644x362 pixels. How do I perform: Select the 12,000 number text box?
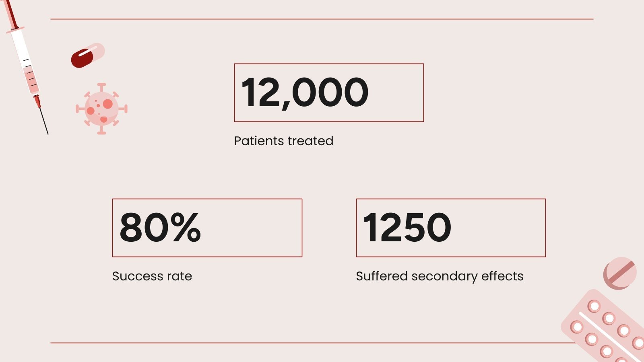pos(329,93)
